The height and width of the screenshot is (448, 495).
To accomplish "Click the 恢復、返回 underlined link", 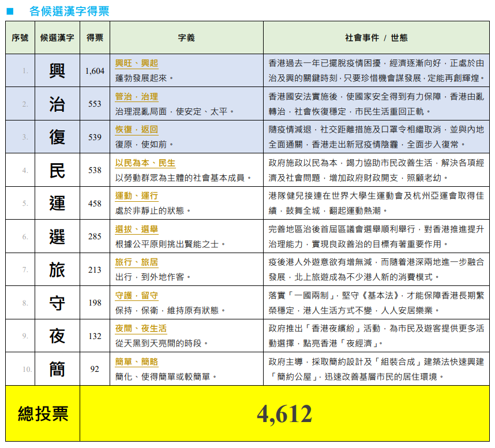I will (136, 130).
